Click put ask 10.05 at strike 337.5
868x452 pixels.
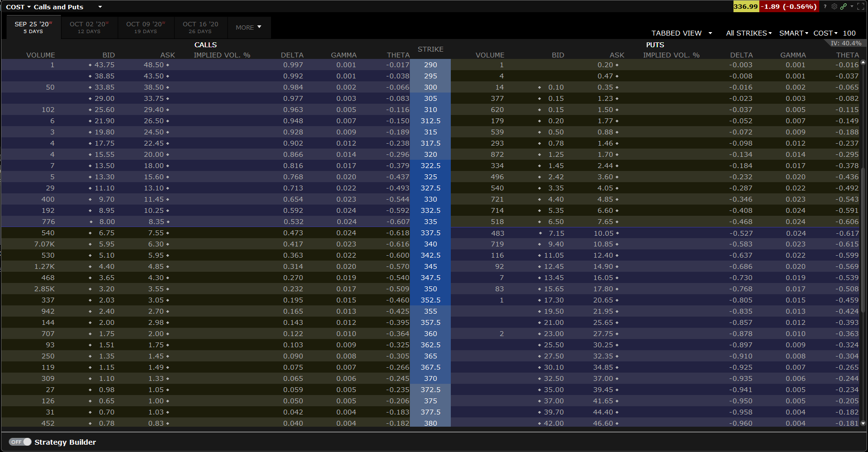coord(603,233)
